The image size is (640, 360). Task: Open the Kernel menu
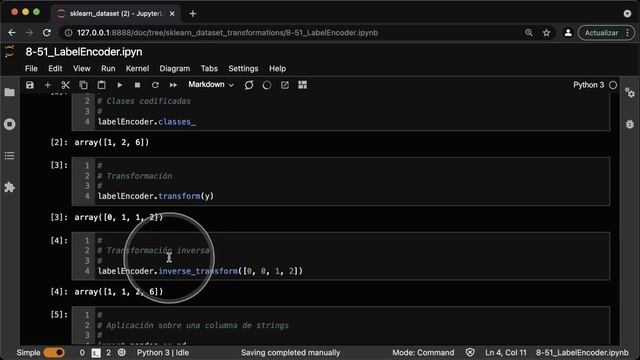pyautogui.click(x=137, y=69)
